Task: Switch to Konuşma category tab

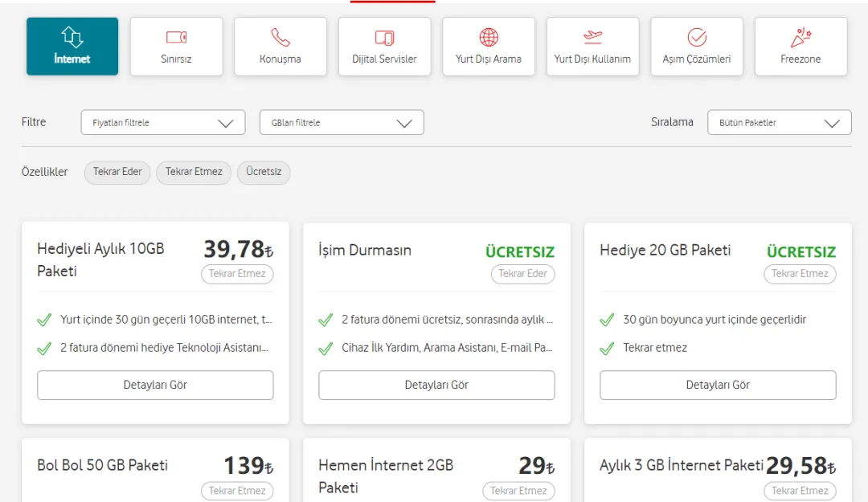Action: pos(280,47)
